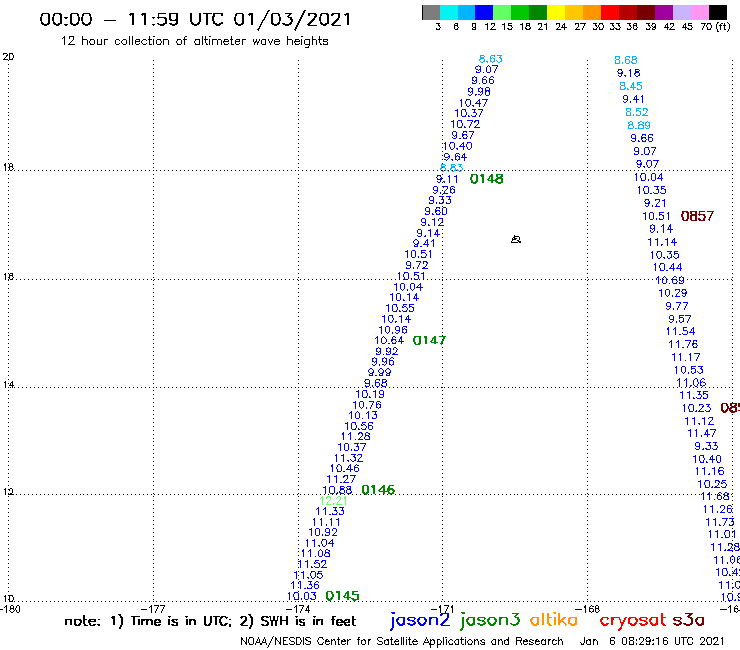
Task: Click the '-168' longitude axis label
Action: coord(587,609)
